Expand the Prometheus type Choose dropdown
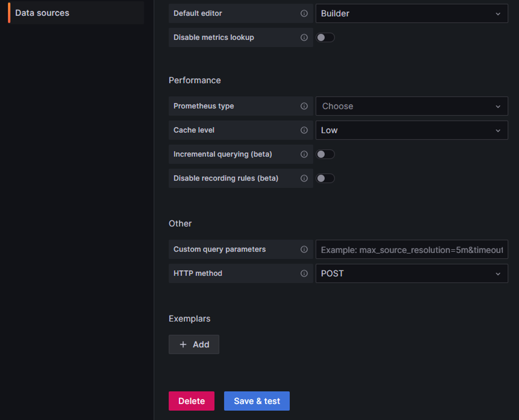This screenshot has height=420, width=519. tap(411, 106)
